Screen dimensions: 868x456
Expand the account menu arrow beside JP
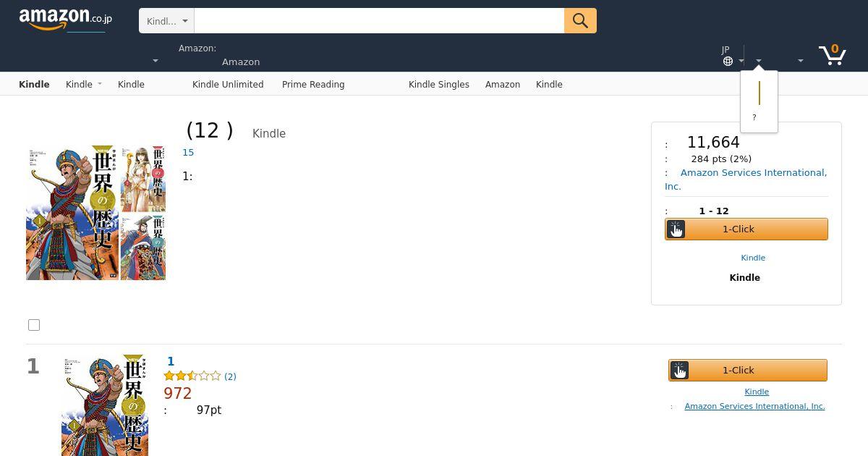coord(758,62)
